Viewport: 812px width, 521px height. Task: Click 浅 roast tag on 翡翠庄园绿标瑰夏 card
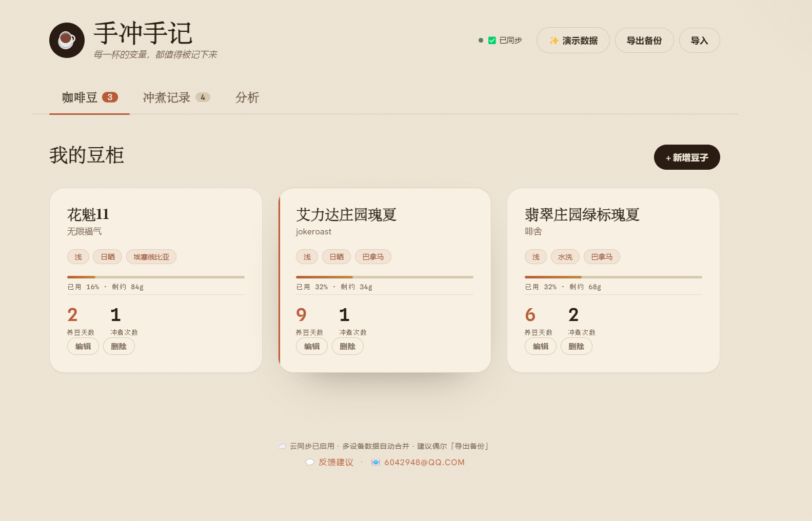coord(536,256)
